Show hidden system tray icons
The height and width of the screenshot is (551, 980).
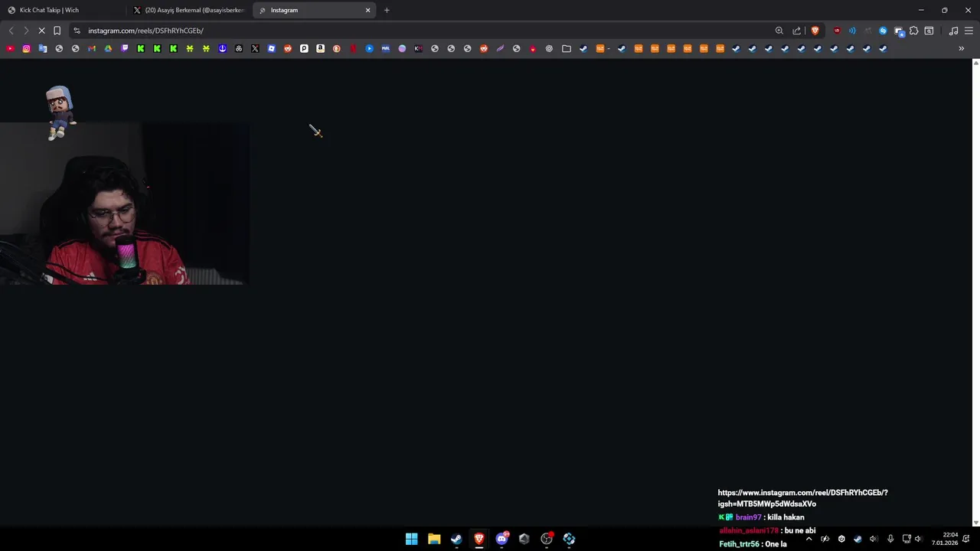808,539
